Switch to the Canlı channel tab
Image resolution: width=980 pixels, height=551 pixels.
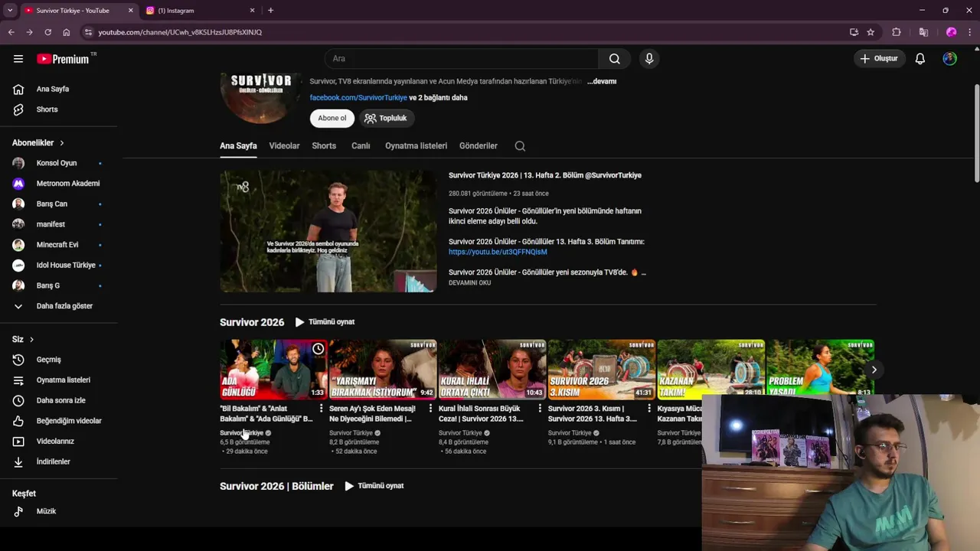pos(361,145)
